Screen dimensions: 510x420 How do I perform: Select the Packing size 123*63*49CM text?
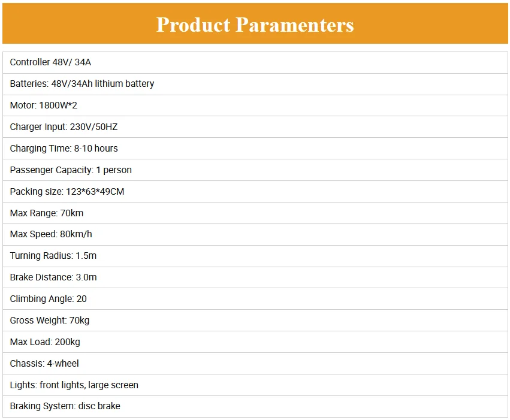[x=67, y=192]
